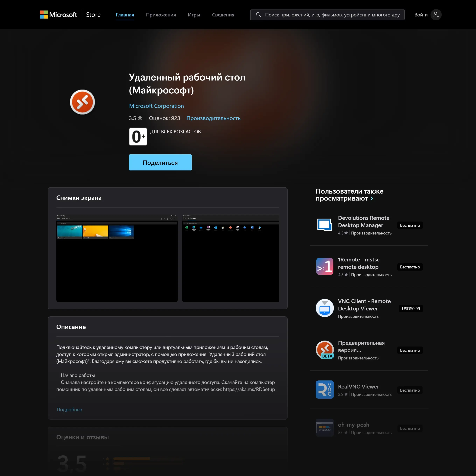This screenshot has height=476, width=476.
Task: Focus the app search input field
Action: tap(327, 15)
